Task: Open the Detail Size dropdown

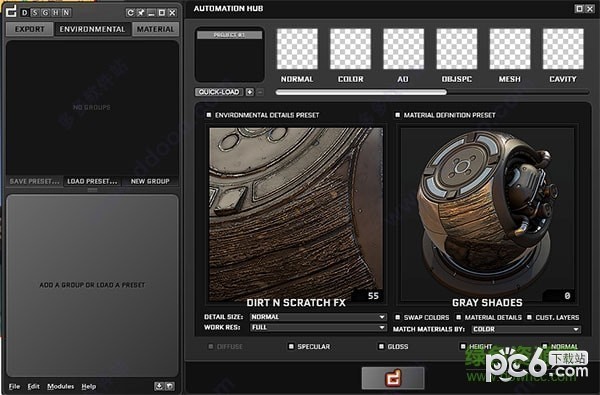Action: click(318, 317)
